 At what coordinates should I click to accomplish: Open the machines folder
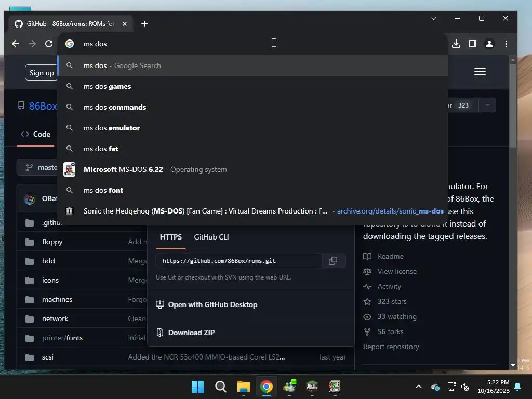57,299
